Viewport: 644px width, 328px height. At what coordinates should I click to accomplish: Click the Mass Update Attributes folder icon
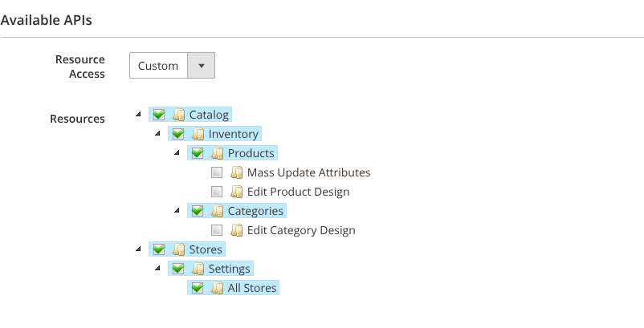[237, 172]
